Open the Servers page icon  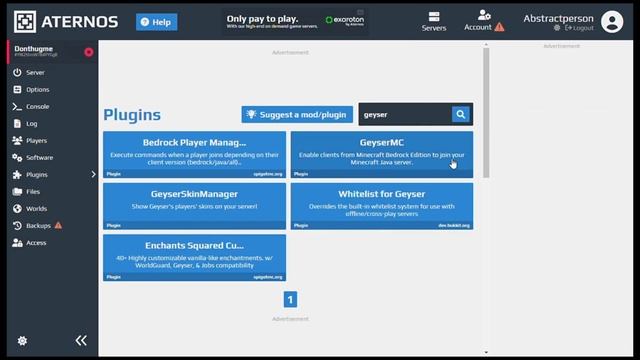pos(434,17)
